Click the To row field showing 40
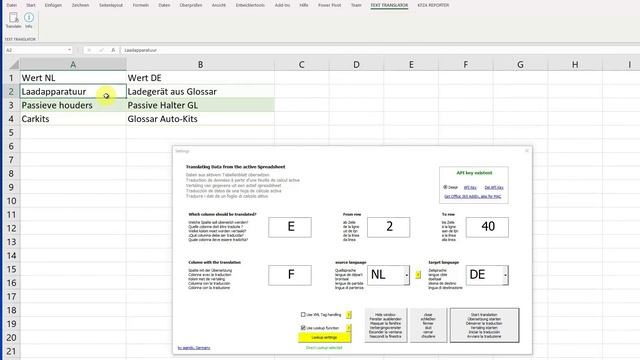640x360 pixels. pos(487,227)
